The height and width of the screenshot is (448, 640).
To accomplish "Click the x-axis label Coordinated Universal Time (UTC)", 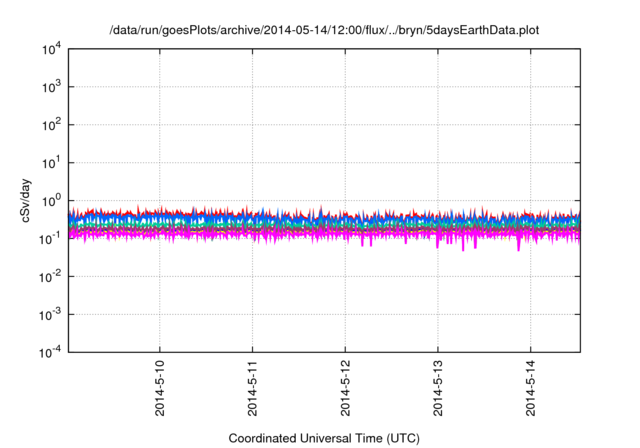I will [324, 438].
